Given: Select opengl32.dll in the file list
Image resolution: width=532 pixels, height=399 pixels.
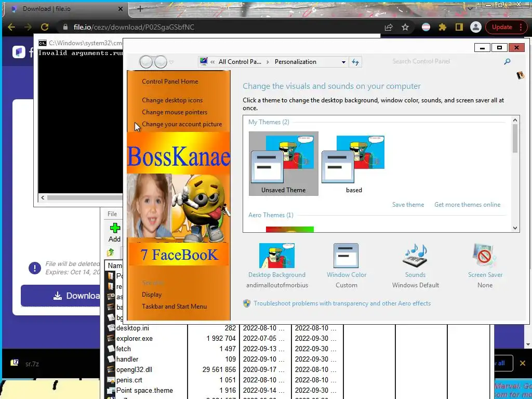Looking at the screenshot, I should [x=135, y=369].
